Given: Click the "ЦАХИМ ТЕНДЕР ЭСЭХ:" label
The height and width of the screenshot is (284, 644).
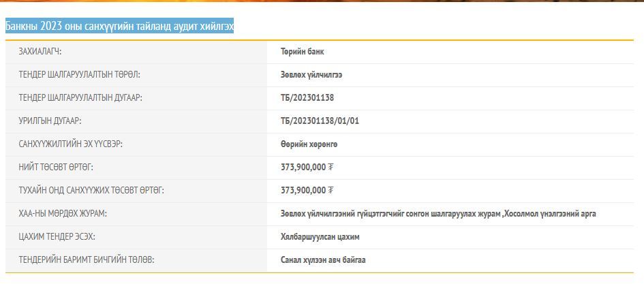Looking at the screenshot, I should (x=57, y=237).
